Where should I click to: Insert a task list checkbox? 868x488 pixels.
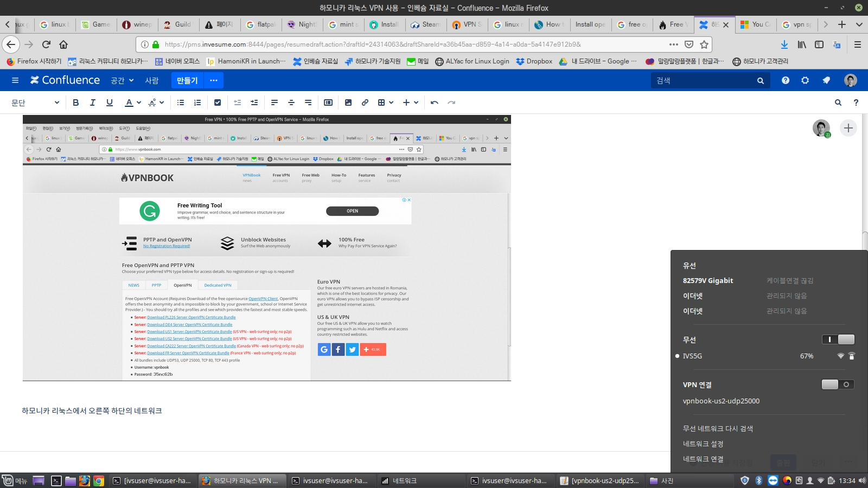218,102
